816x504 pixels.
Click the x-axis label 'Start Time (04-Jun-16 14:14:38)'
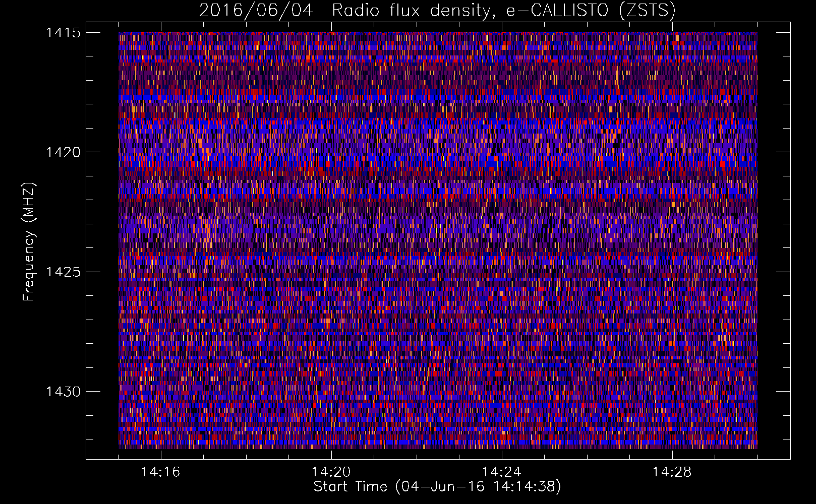[x=437, y=487]
